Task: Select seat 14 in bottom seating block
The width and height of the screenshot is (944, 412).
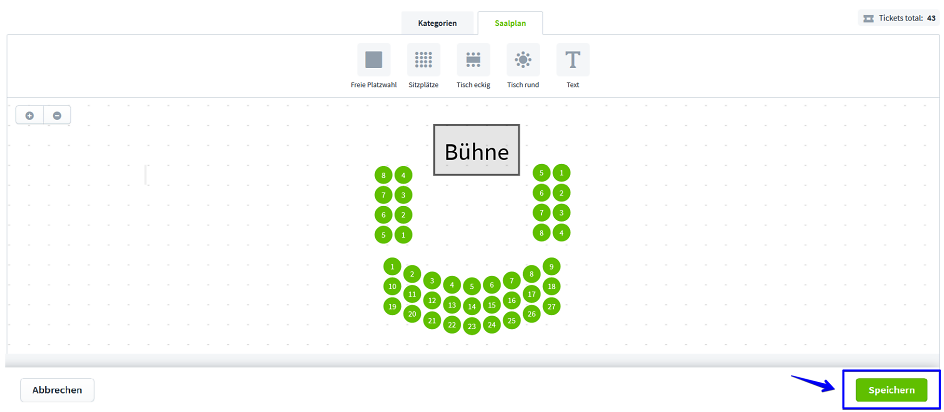Action: tap(472, 306)
